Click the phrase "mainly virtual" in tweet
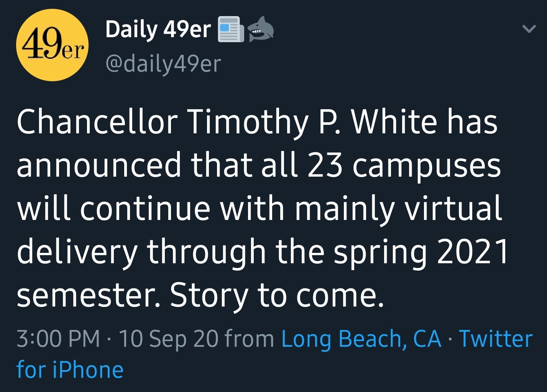Viewport: 547px width, 392px height. pos(398,209)
